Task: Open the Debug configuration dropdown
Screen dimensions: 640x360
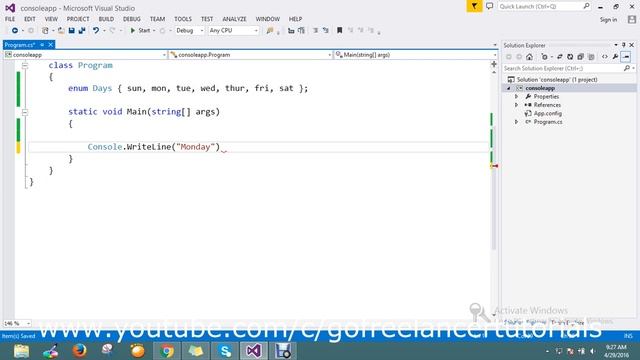Action: (189, 31)
